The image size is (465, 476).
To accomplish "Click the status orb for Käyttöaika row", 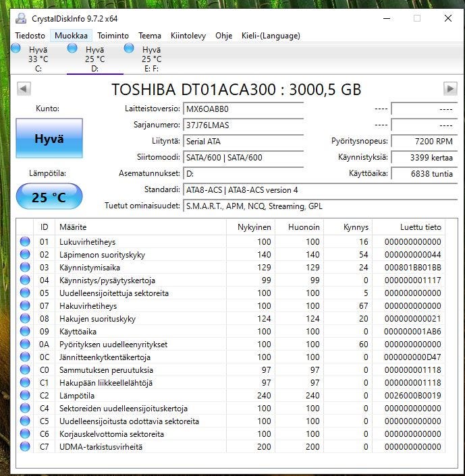I will (25, 332).
